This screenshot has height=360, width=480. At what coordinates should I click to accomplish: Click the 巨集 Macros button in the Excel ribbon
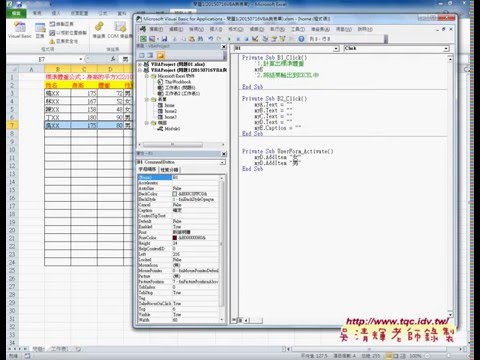click(x=40, y=30)
